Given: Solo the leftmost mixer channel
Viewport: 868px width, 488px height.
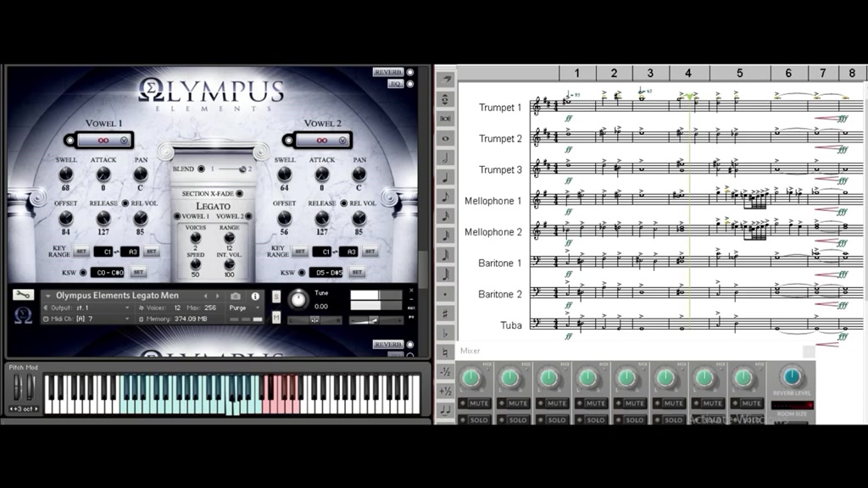Looking at the screenshot, I should click(x=475, y=420).
